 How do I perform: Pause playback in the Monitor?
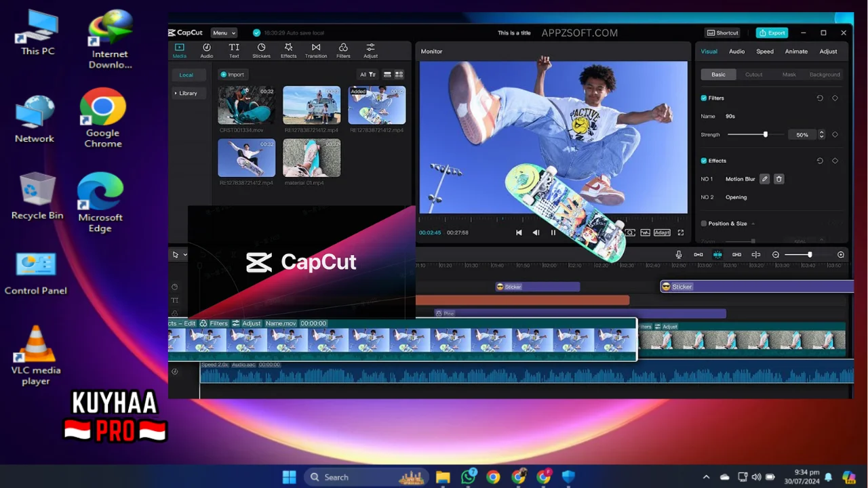pos(553,232)
